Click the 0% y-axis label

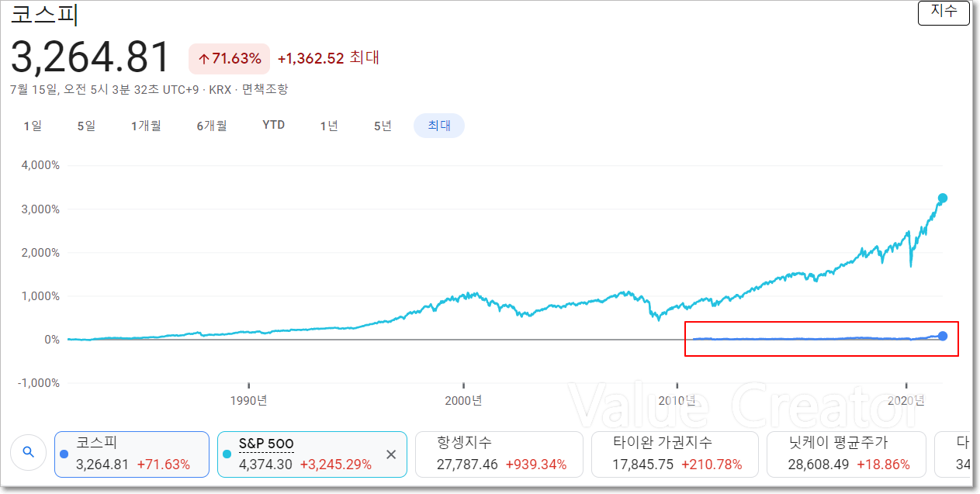[51, 340]
